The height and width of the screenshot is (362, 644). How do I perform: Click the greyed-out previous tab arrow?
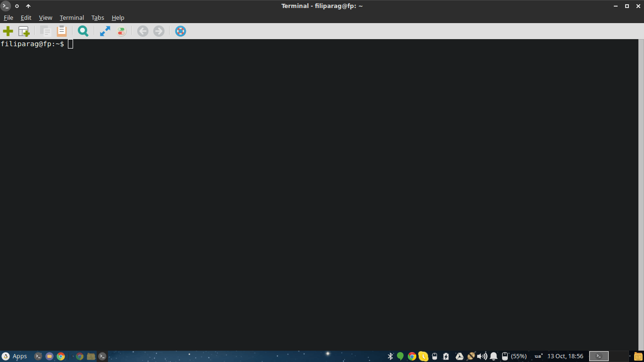pos(143,31)
